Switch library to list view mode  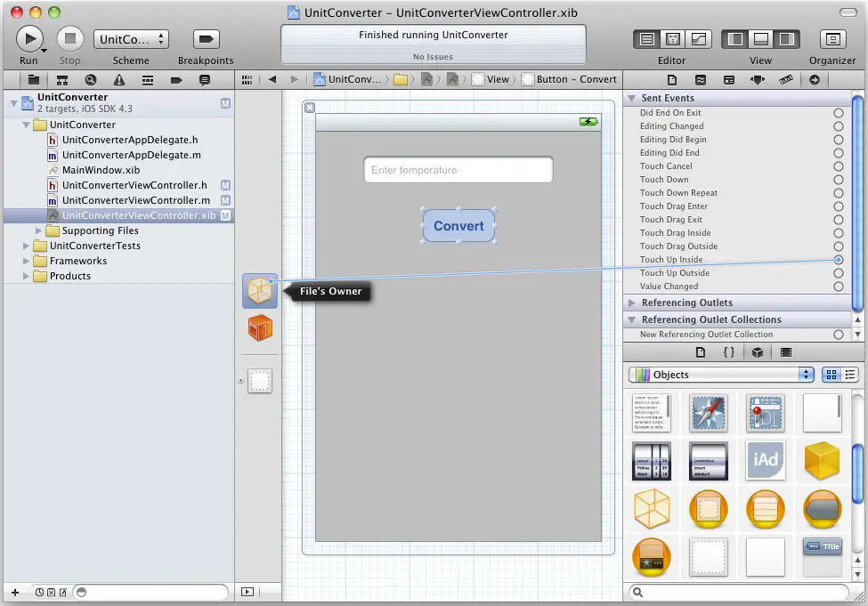[849, 375]
